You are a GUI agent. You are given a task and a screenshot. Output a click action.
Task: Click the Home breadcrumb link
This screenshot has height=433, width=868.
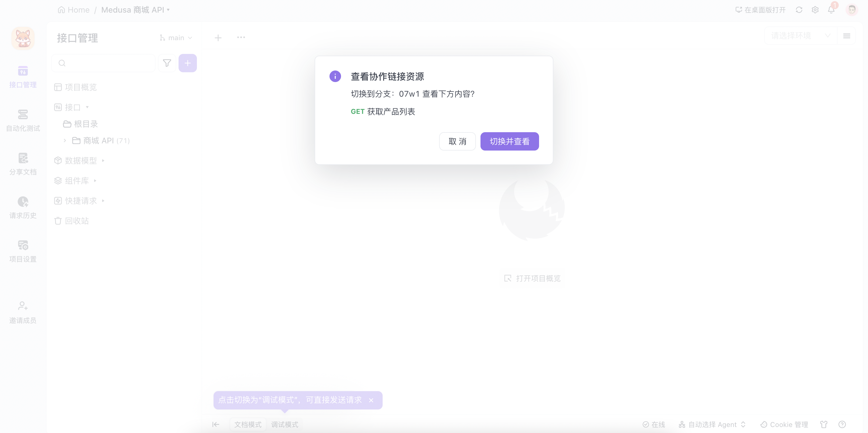[x=73, y=10]
